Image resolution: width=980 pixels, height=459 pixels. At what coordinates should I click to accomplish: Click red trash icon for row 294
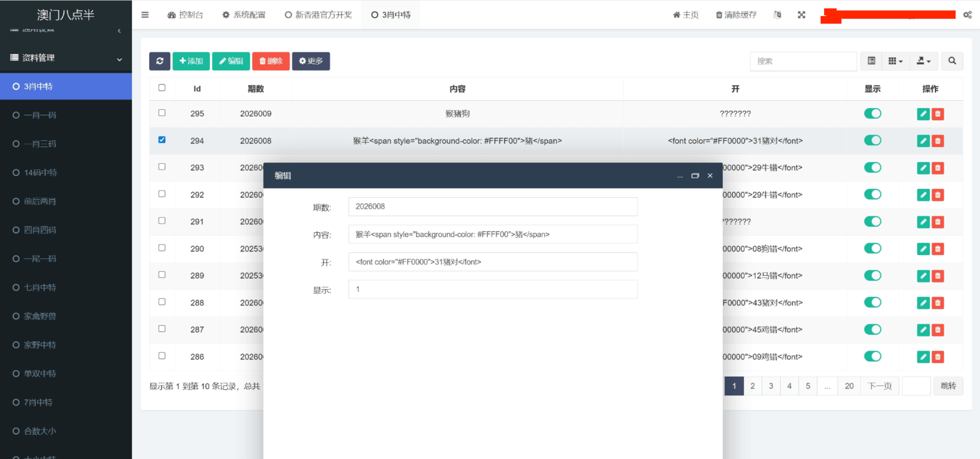(x=938, y=141)
